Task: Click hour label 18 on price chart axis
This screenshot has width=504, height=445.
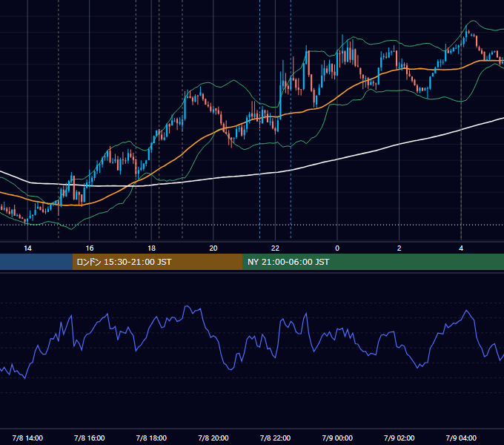Action: coord(151,248)
